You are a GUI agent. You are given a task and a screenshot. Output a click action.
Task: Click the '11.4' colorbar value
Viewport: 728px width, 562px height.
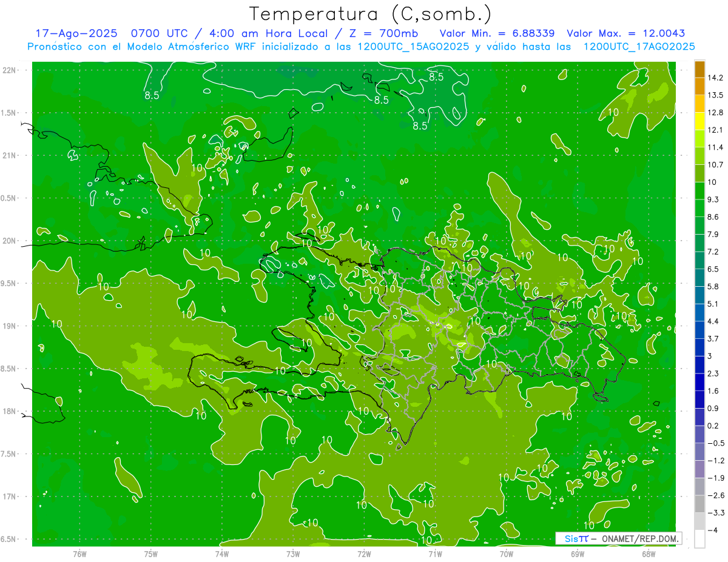pyautogui.click(x=715, y=147)
